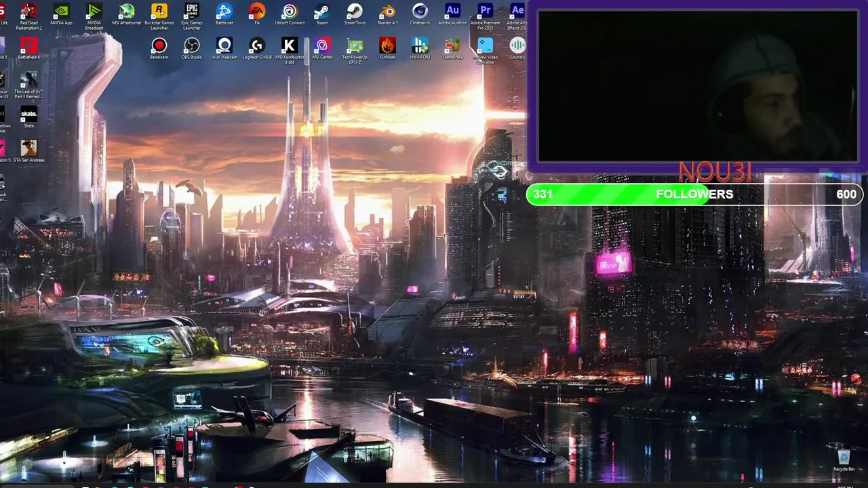Click the EA app shortcut
This screenshot has height=488, width=868.
pyautogui.click(x=257, y=15)
